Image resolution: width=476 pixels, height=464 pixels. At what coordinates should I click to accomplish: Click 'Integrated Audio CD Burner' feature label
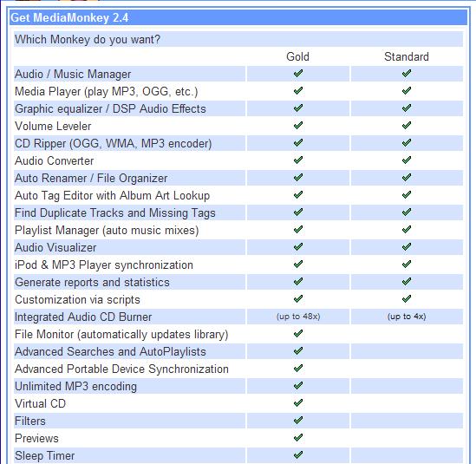click(83, 317)
